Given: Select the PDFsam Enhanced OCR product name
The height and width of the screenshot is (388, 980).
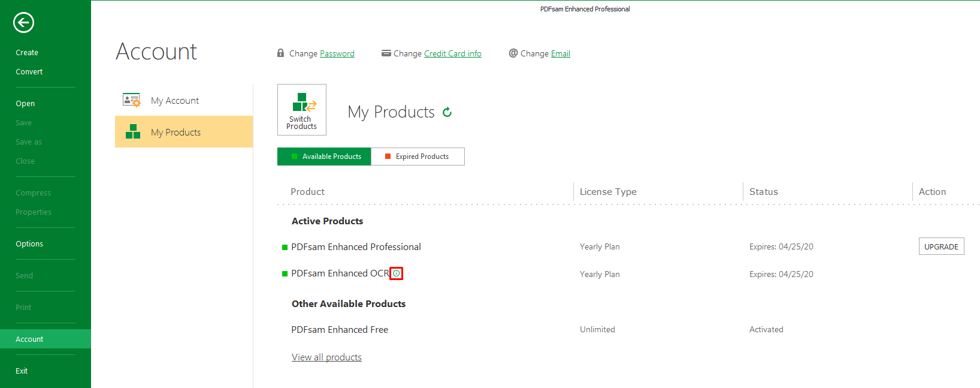Looking at the screenshot, I should click(340, 273).
